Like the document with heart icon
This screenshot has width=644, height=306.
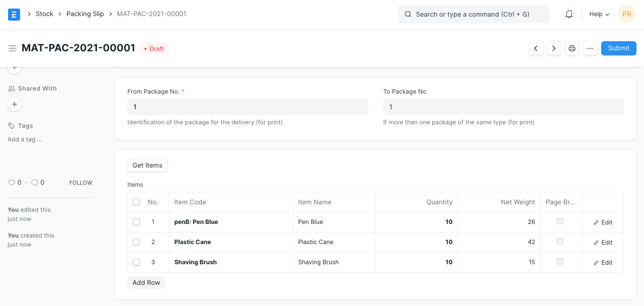pos(12,183)
